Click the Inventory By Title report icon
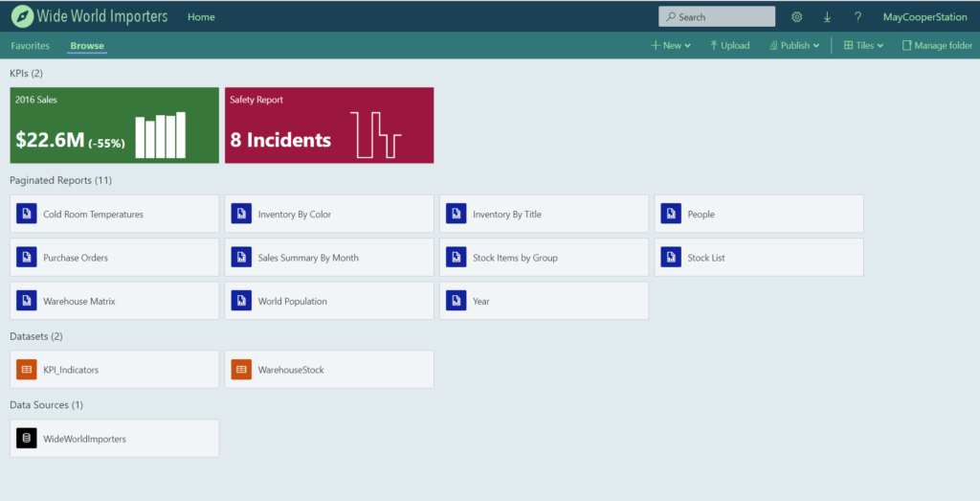Image resolution: width=980 pixels, height=501 pixels. [x=457, y=214]
